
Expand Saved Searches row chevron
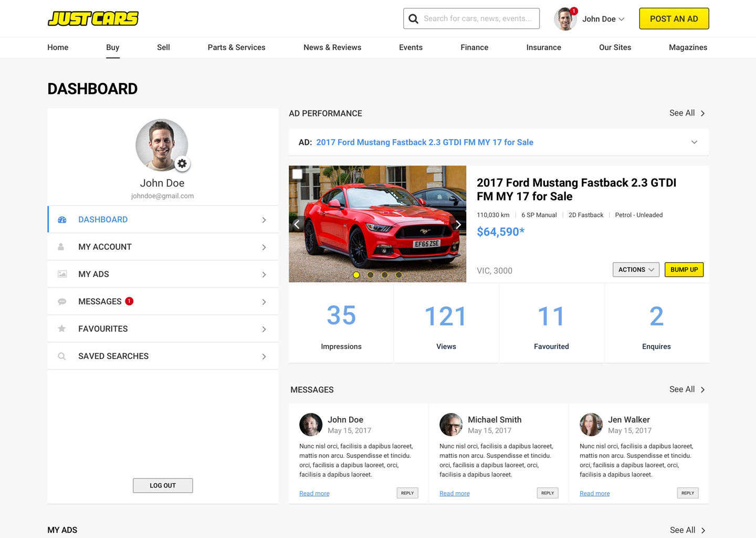(264, 357)
